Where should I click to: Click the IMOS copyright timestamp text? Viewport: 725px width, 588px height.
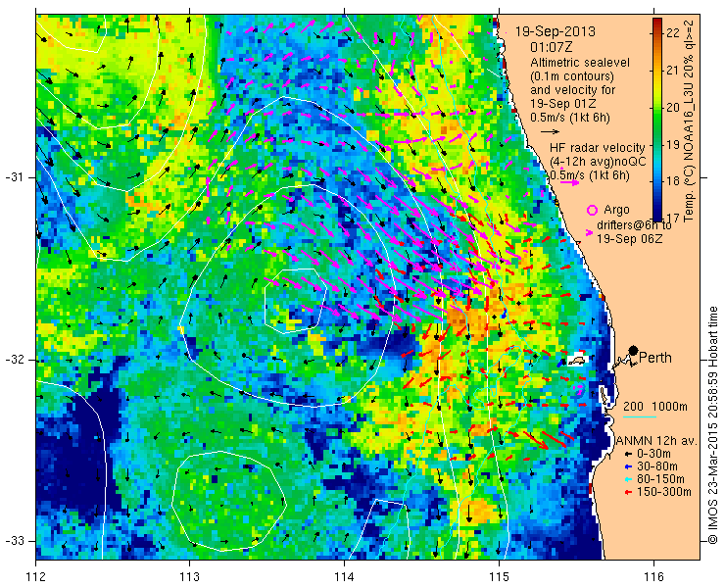point(713,425)
